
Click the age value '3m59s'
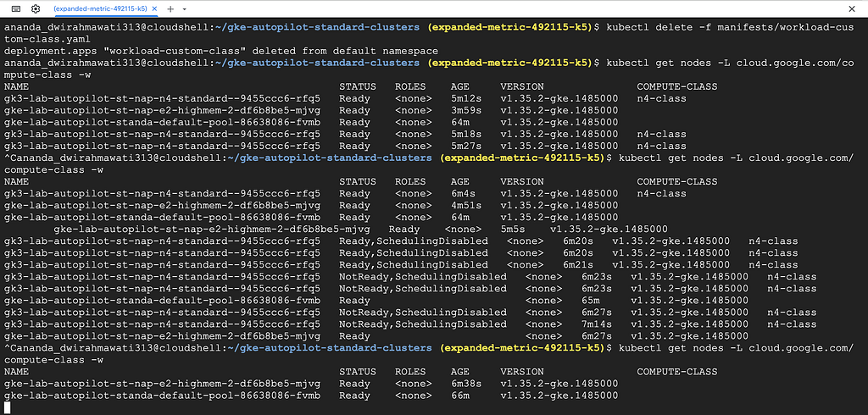click(x=467, y=111)
